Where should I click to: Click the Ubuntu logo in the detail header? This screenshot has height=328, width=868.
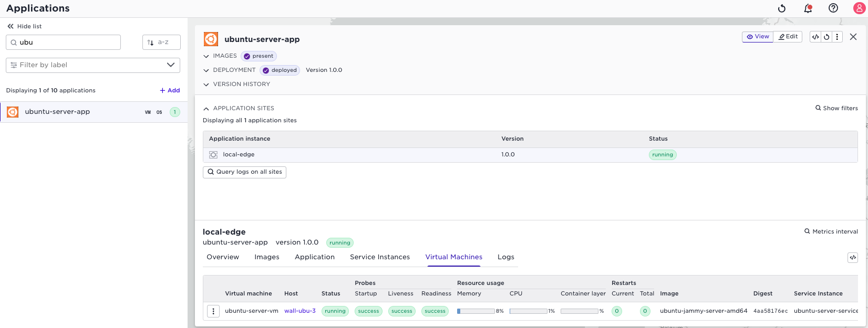211,39
